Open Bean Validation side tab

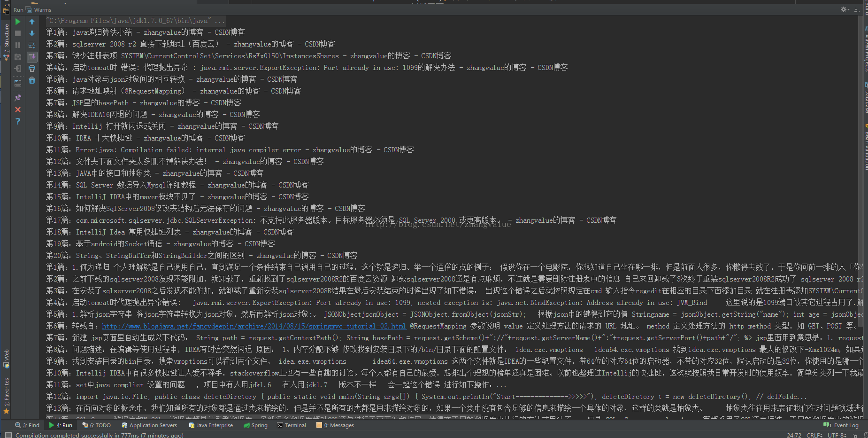[x=865, y=147]
